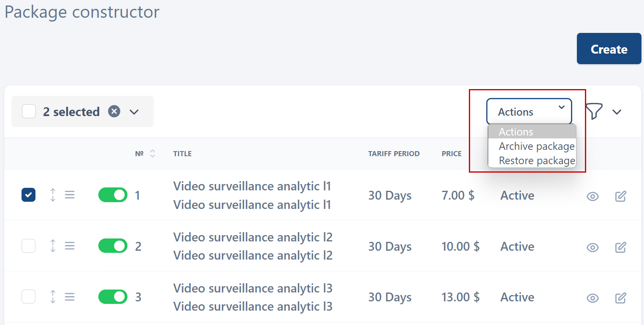Sort by the № column arrows

[x=152, y=154]
